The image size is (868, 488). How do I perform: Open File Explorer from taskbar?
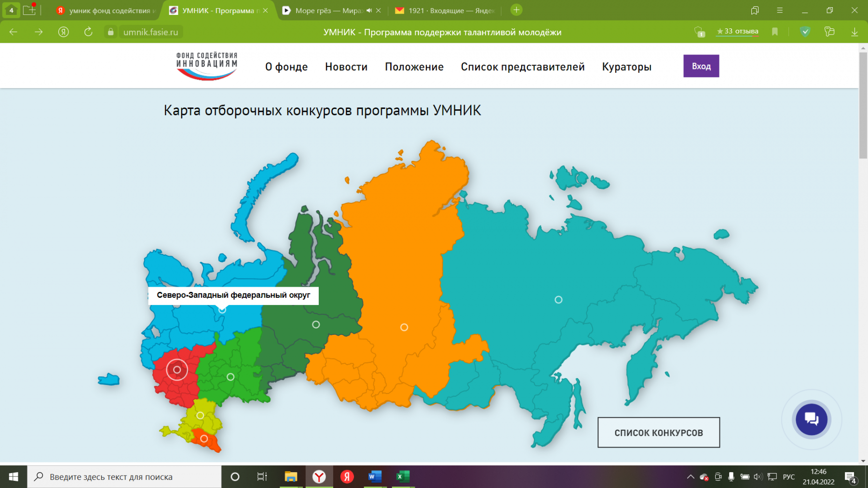tap(291, 476)
